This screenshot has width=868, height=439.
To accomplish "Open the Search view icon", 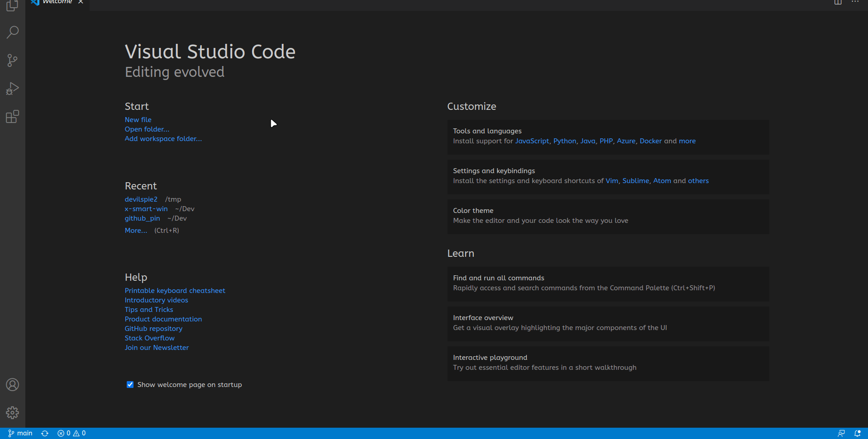I will click(x=12, y=32).
